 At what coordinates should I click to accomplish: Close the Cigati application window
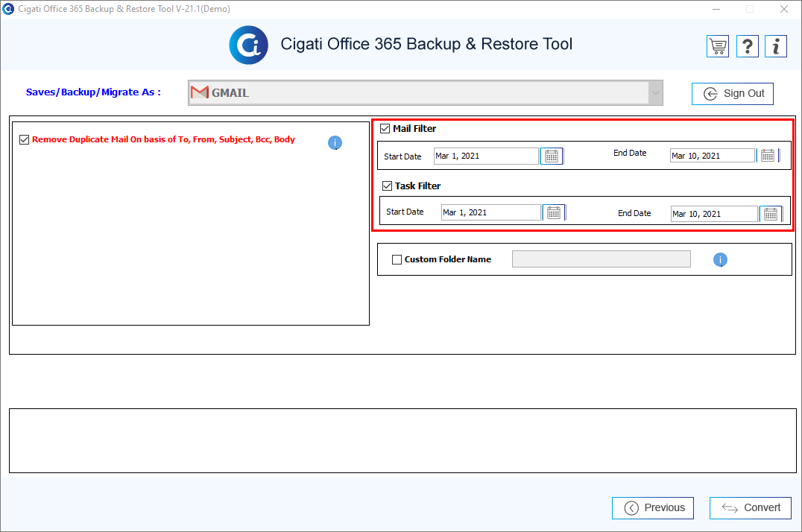tap(783, 9)
